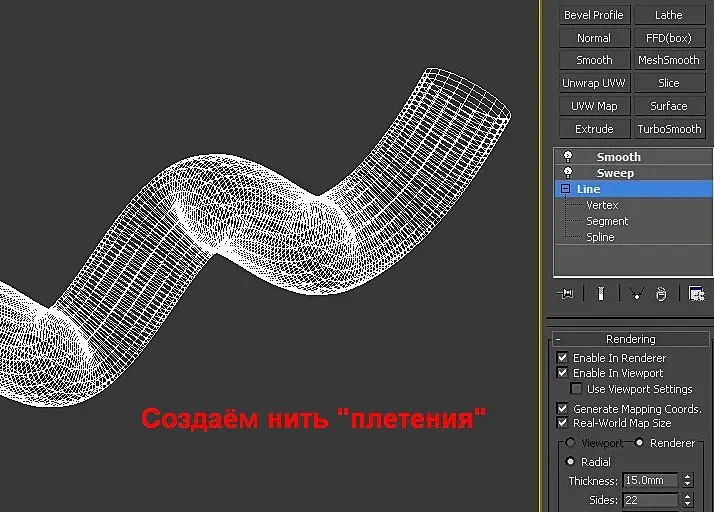This screenshot has height=512, width=714.
Task: Select Sweep entry in modifier stack
Action: [x=634, y=173]
